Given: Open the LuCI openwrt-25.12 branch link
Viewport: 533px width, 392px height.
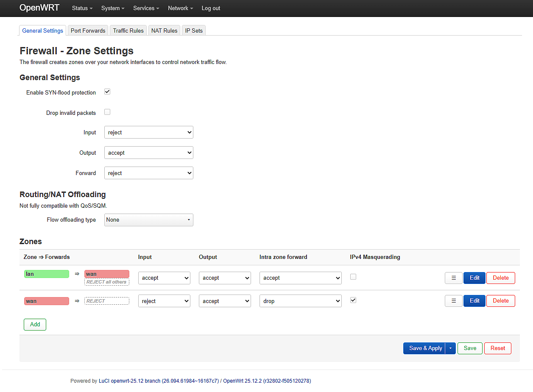Looking at the screenshot, I should pos(159,381).
